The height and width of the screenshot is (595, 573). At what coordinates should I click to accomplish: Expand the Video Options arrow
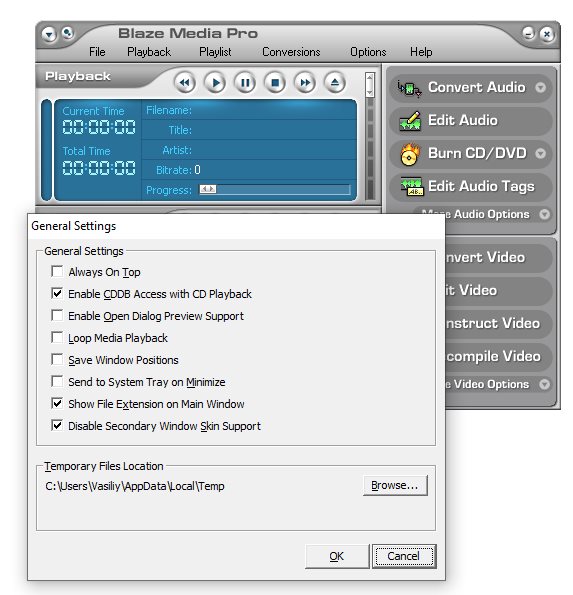(545, 384)
